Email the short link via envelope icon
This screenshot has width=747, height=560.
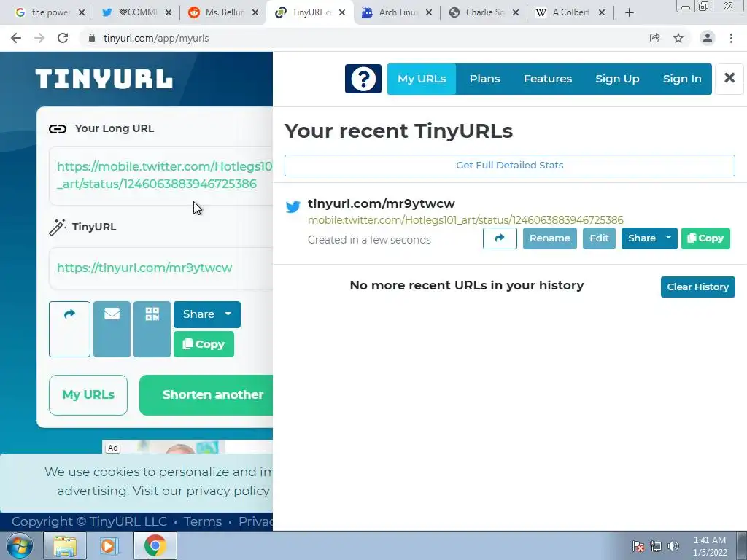pyautogui.click(x=112, y=329)
